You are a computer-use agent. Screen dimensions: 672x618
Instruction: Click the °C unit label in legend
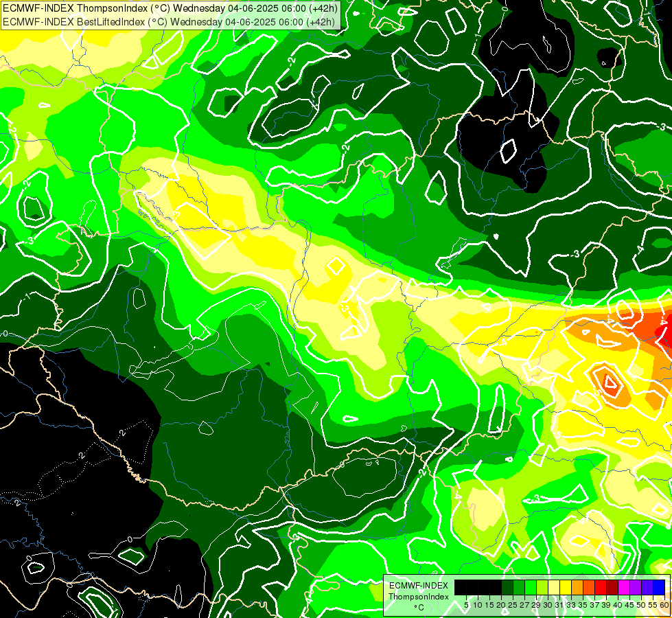click(x=419, y=607)
